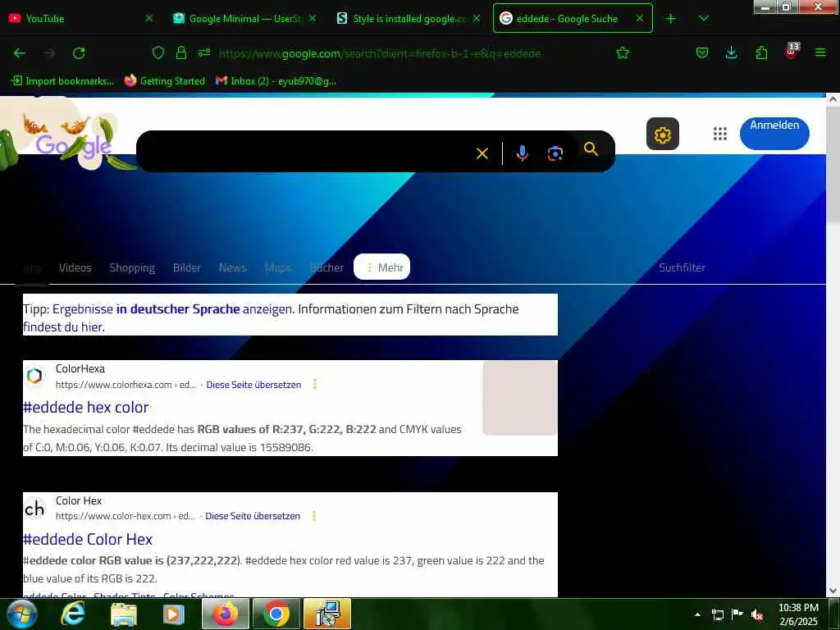Open the Inbox (2) Gmail bookmark
The height and width of the screenshot is (630, 840).
coord(276,81)
